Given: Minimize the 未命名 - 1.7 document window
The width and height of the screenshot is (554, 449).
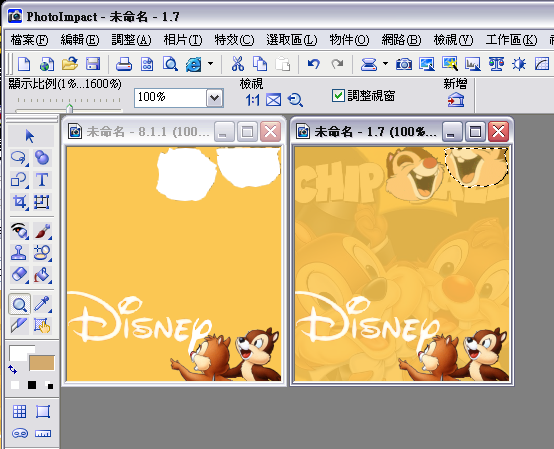Looking at the screenshot, I should (x=452, y=132).
